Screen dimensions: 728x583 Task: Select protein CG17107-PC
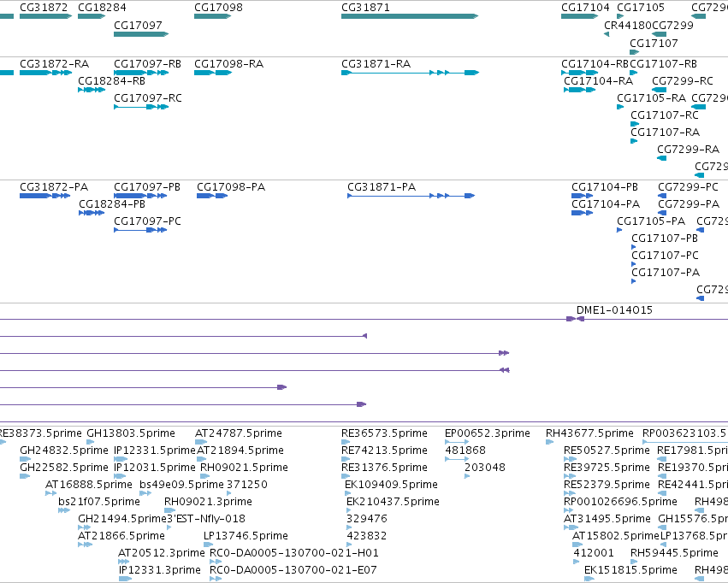tap(634, 264)
